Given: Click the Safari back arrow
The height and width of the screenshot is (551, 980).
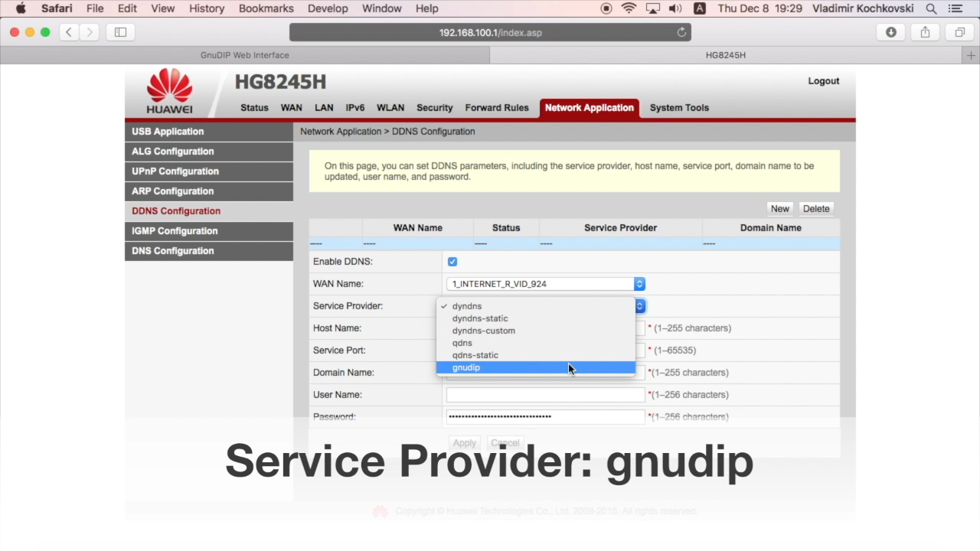Looking at the screenshot, I should click(x=69, y=32).
